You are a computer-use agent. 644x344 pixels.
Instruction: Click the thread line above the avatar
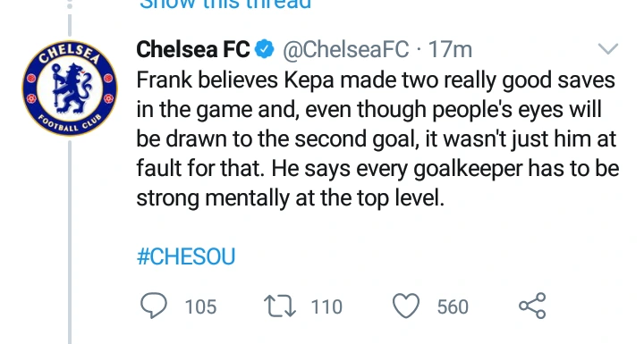click(x=70, y=25)
